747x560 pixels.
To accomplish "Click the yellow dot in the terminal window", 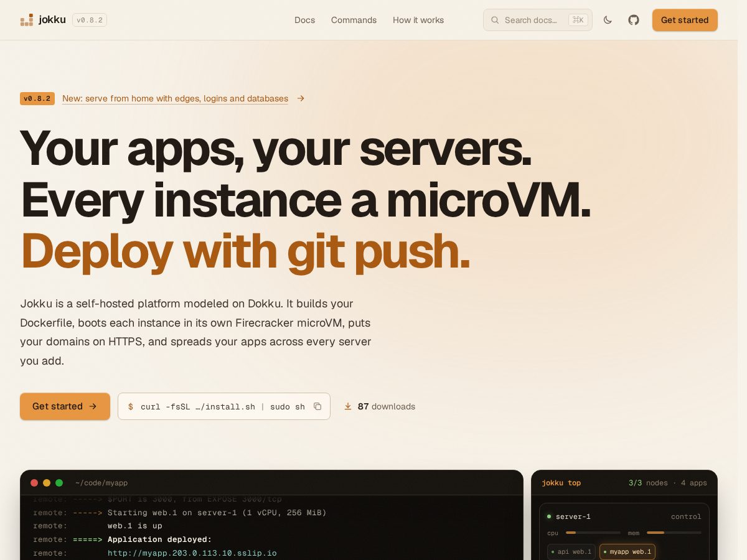I will coord(47,483).
